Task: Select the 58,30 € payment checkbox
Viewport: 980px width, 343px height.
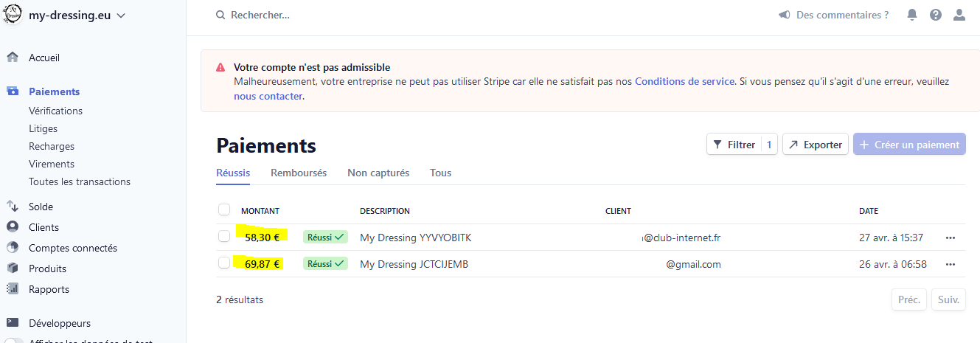Action: click(x=224, y=237)
